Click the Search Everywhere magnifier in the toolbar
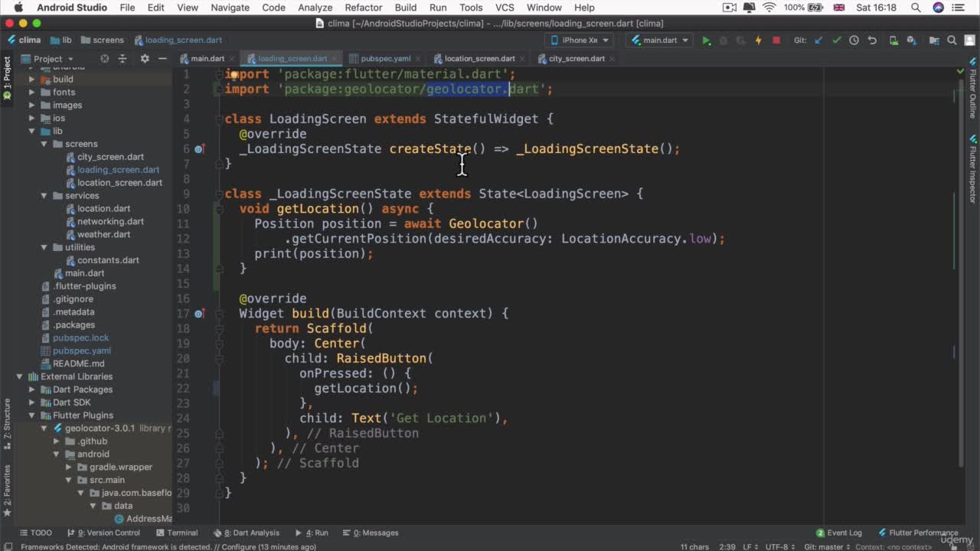 pos(952,40)
